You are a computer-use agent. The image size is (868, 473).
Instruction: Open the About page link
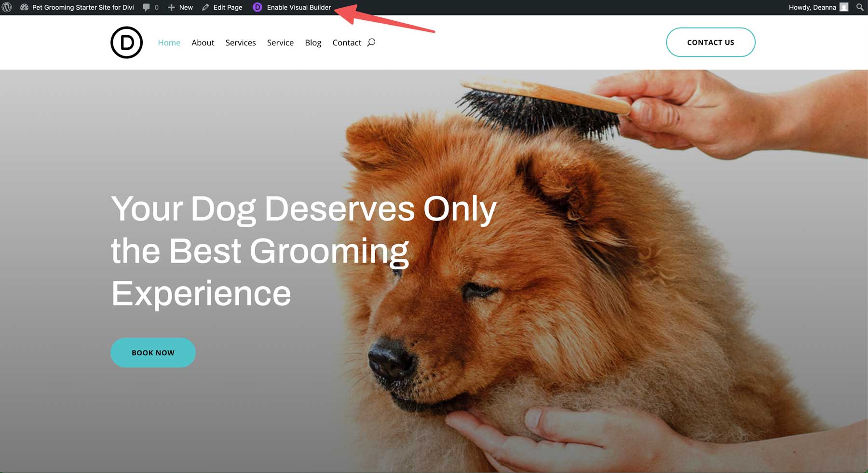[203, 42]
